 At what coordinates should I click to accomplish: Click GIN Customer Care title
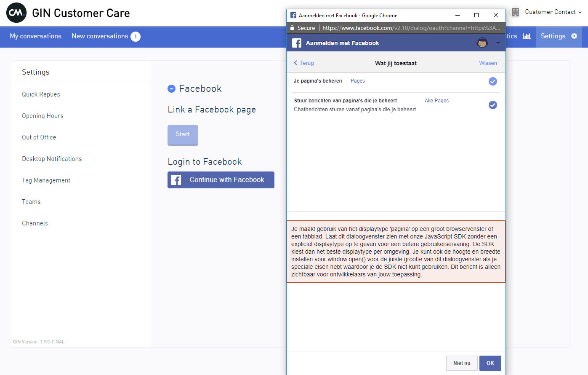(81, 13)
